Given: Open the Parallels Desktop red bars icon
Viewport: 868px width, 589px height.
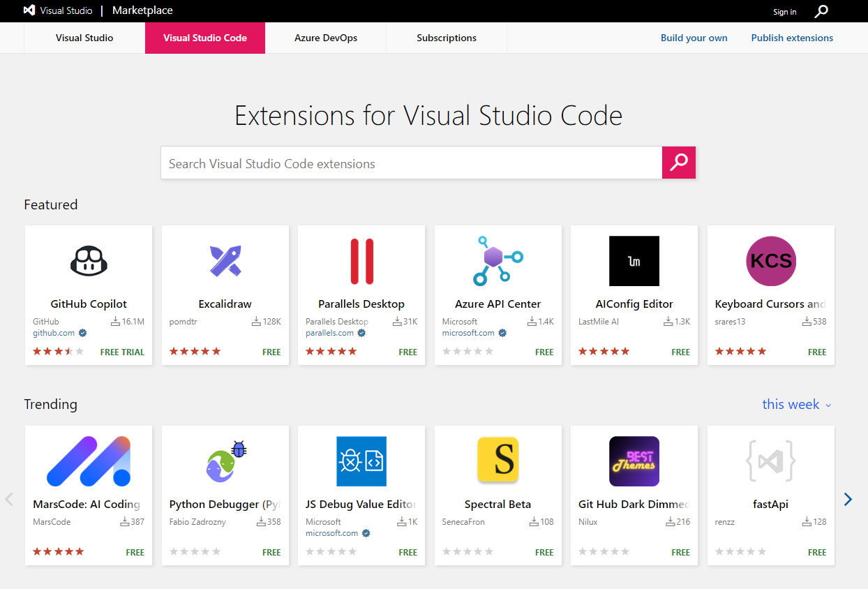Looking at the screenshot, I should 361,261.
